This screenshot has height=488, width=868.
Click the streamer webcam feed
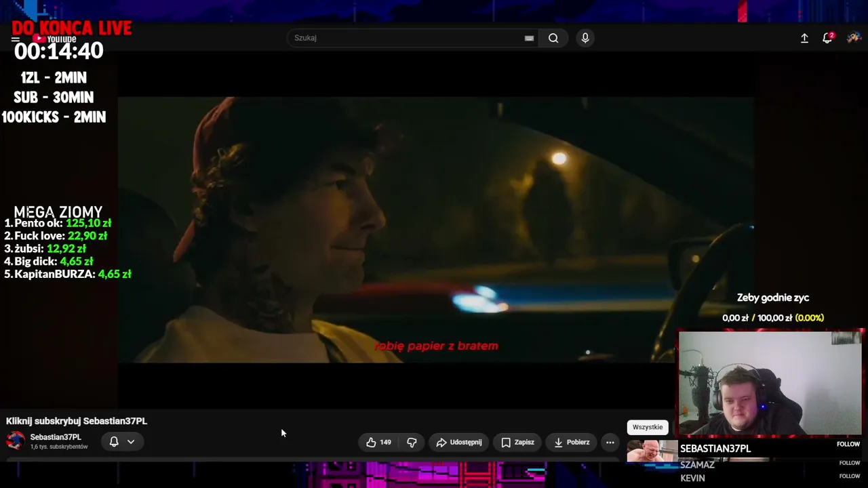click(770, 383)
